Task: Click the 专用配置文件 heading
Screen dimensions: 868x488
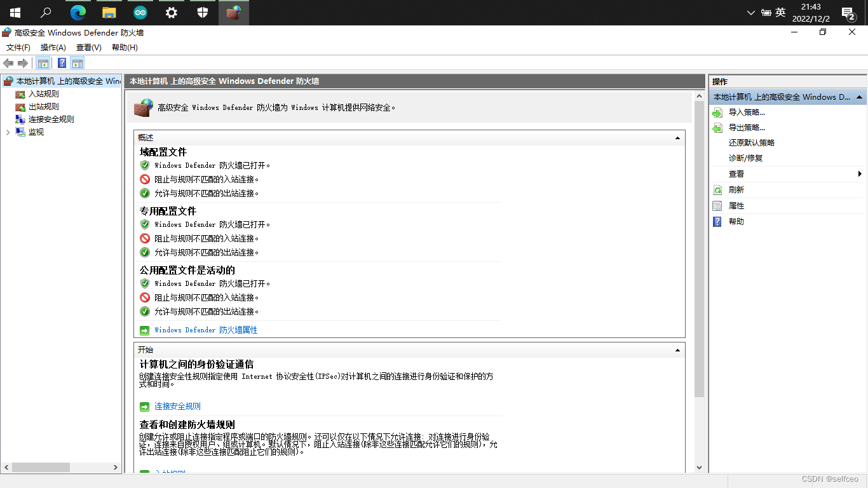Action: 168,212
